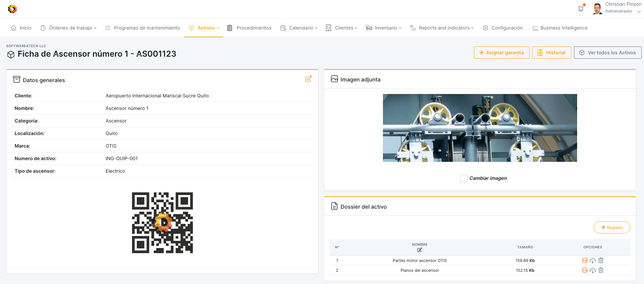Open Configuración
This screenshot has height=284, width=644.
pyautogui.click(x=503, y=28)
